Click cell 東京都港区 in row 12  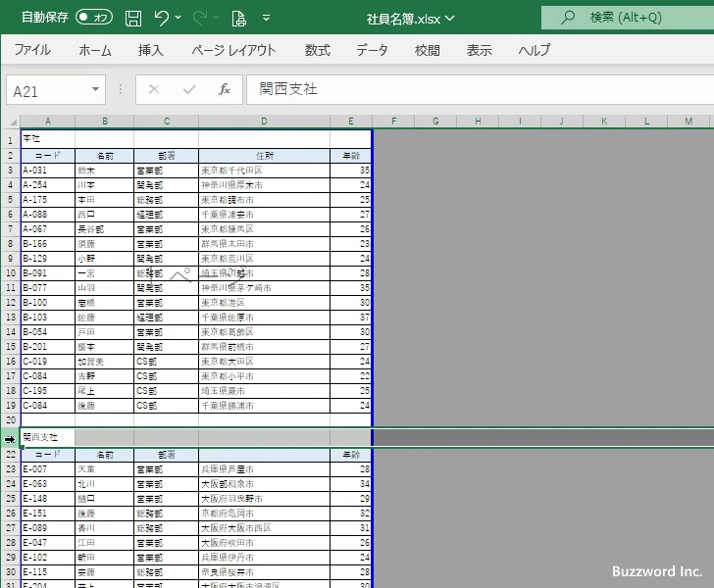tap(264, 302)
